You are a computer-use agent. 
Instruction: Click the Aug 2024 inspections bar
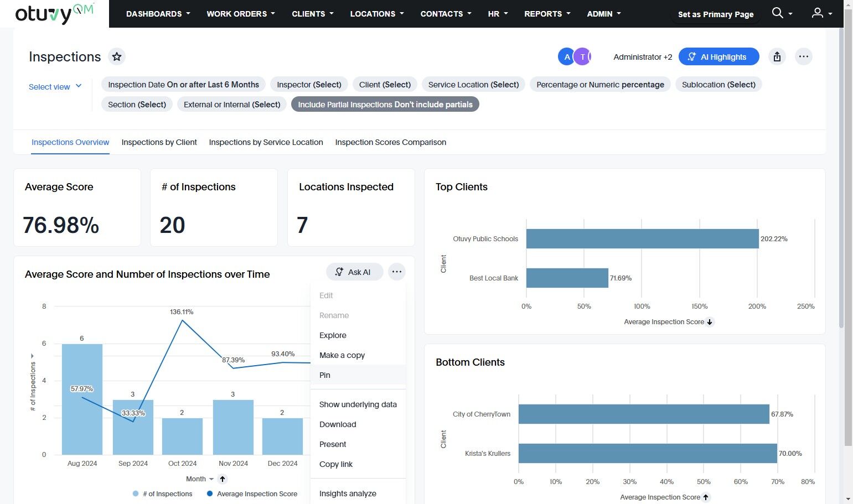(82, 399)
